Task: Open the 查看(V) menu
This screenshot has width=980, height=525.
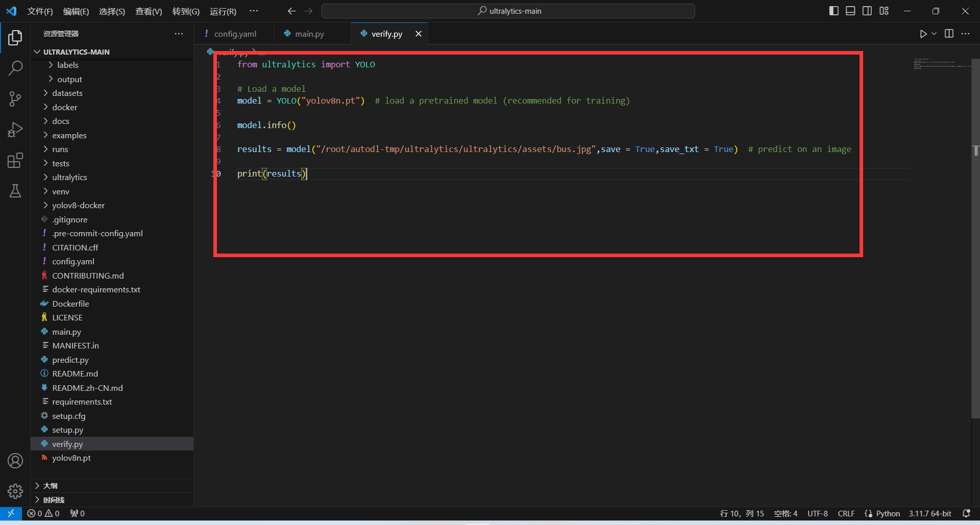Action: pos(149,11)
